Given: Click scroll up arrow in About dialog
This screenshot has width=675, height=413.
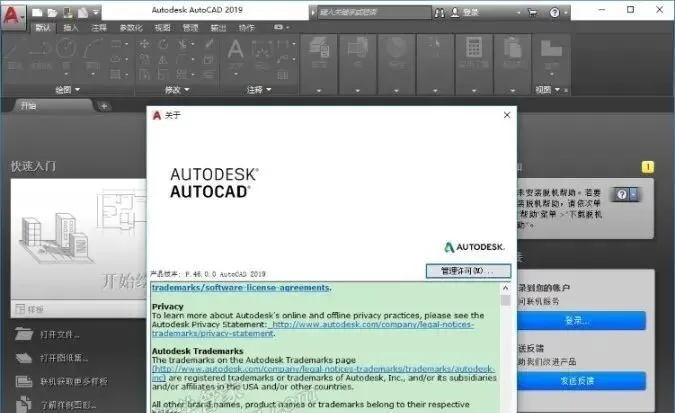Looking at the screenshot, I should (505, 288).
